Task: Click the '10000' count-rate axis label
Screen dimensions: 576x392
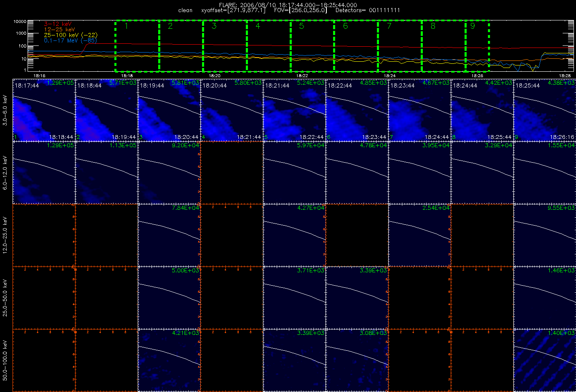Action: click(20, 21)
